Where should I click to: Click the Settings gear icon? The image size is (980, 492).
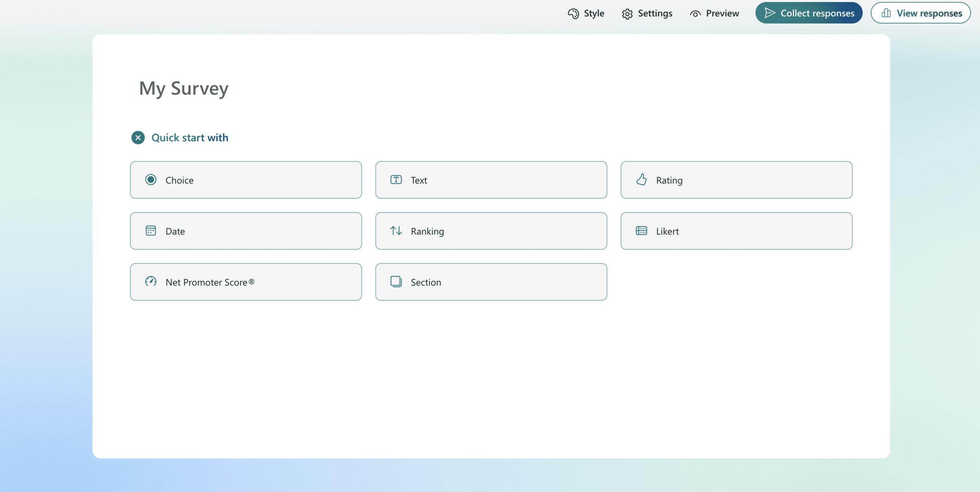[x=627, y=13]
